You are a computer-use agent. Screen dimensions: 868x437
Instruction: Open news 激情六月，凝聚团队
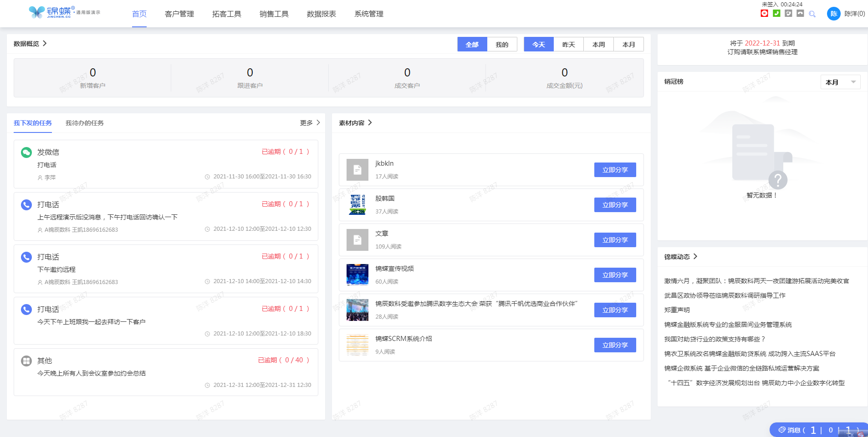pos(756,281)
